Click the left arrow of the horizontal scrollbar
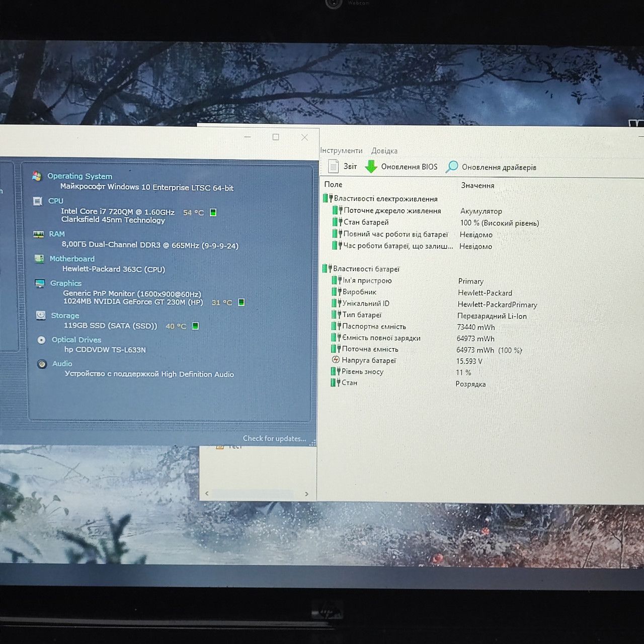644x644 pixels. pos(207,494)
